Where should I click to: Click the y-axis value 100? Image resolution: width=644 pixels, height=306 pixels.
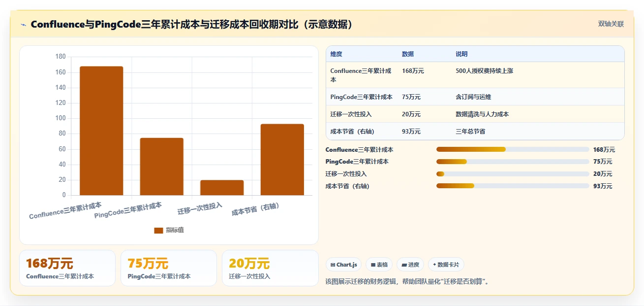[60, 118]
